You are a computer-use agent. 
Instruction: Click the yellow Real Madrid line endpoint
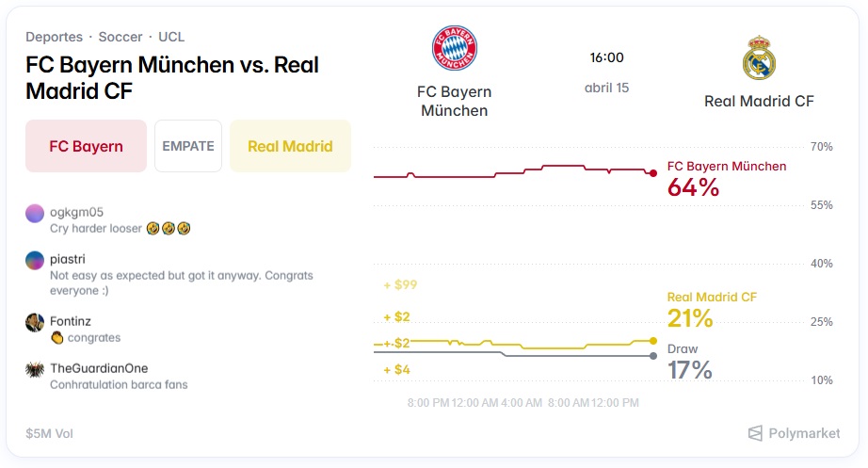[x=653, y=340]
